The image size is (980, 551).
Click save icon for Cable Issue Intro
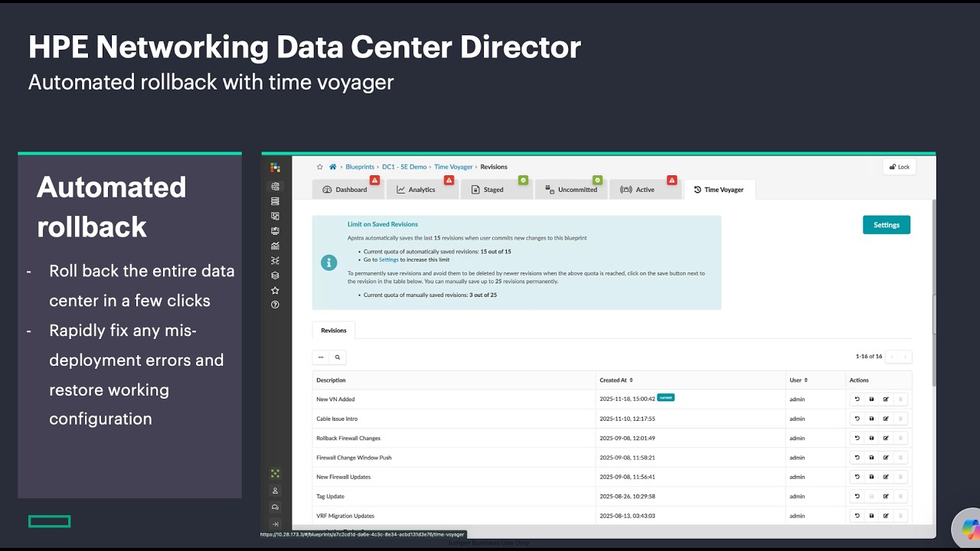(871, 419)
